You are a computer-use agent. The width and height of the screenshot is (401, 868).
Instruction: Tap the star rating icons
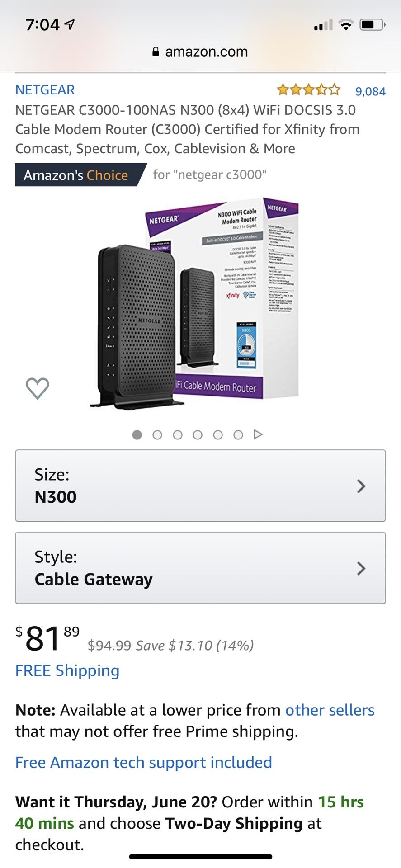[308, 90]
